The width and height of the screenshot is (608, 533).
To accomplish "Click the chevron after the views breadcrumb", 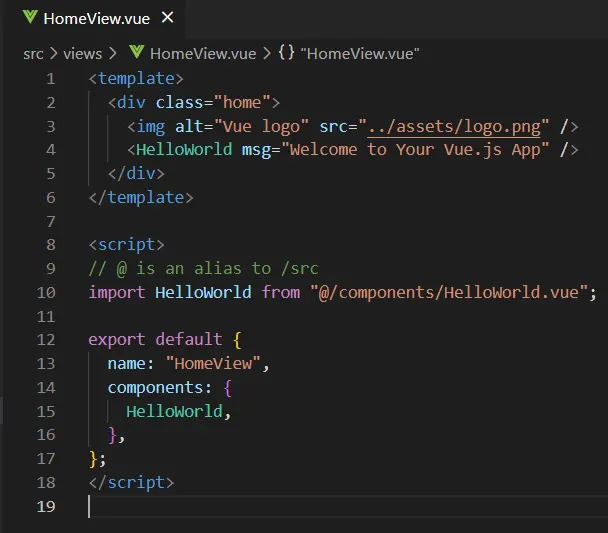I will click(112, 53).
